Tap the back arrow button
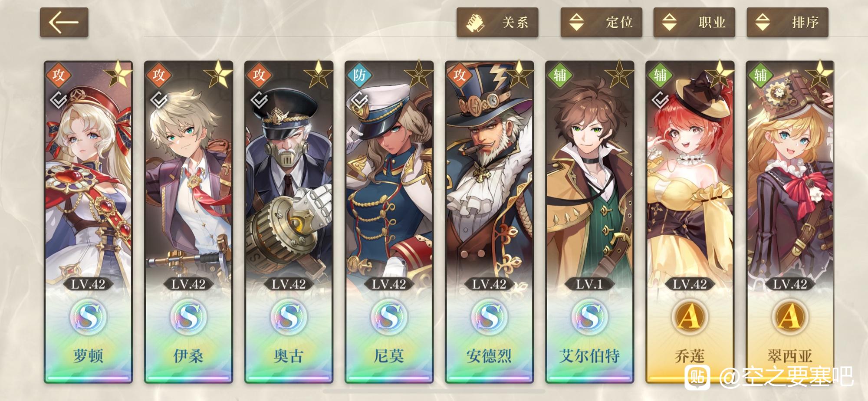The height and width of the screenshot is (401, 868). coord(64,22)
